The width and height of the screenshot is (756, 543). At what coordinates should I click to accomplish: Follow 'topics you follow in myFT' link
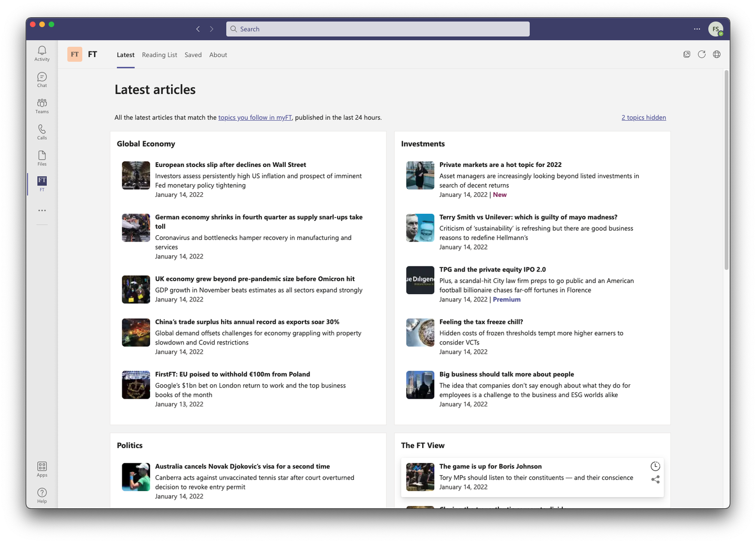tap(255, 118)
